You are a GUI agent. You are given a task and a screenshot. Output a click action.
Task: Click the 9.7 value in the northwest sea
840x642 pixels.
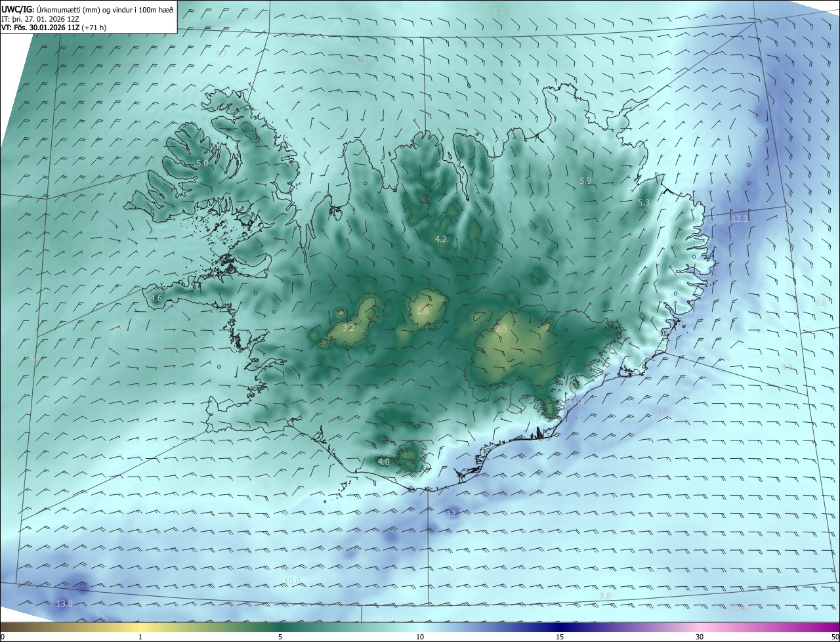pos(220,54)
